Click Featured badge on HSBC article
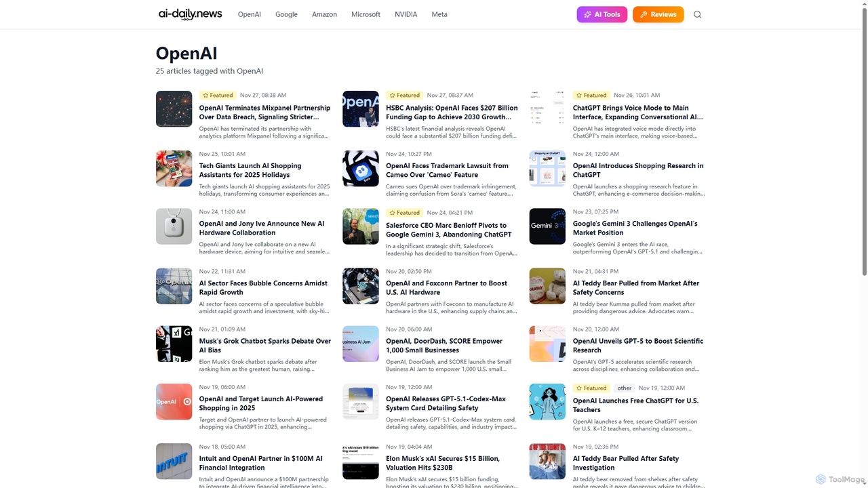Screen dimensions: 868x488 click(405, 96)
